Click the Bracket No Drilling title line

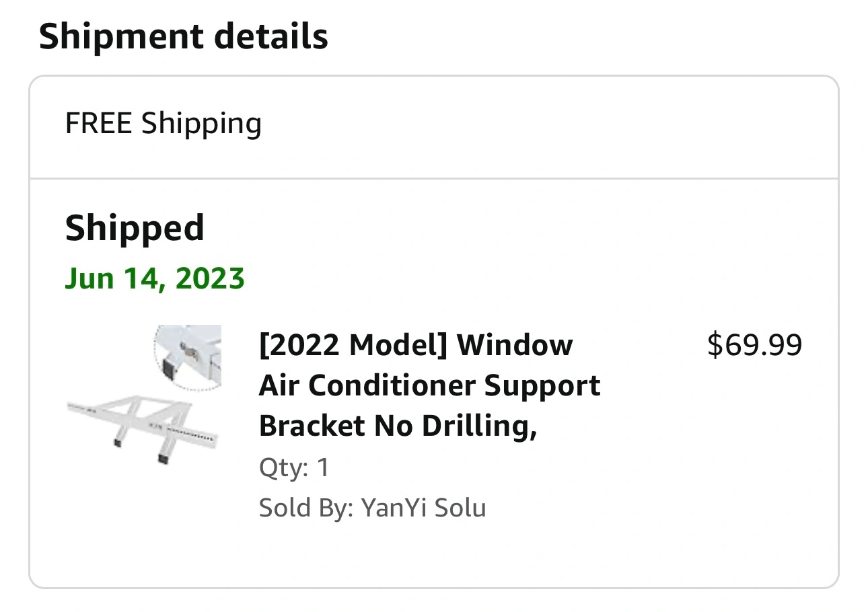click(398, 426)
